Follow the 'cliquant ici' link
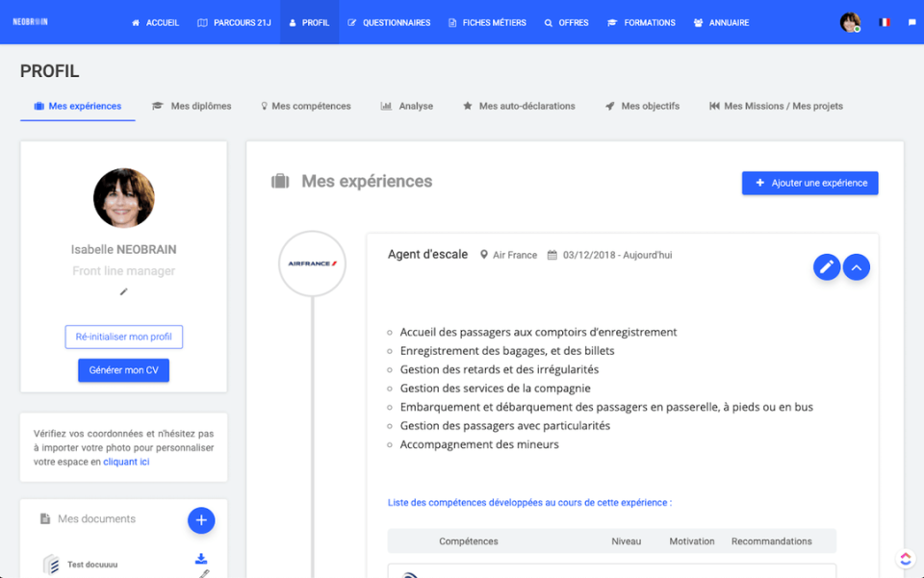Viewport: 924px width, 578px height. coord(126,462)
